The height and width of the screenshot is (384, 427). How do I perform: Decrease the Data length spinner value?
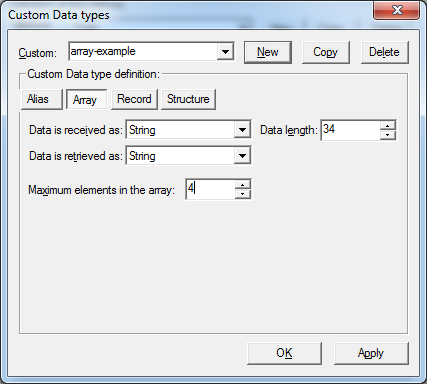click(387, 135)
